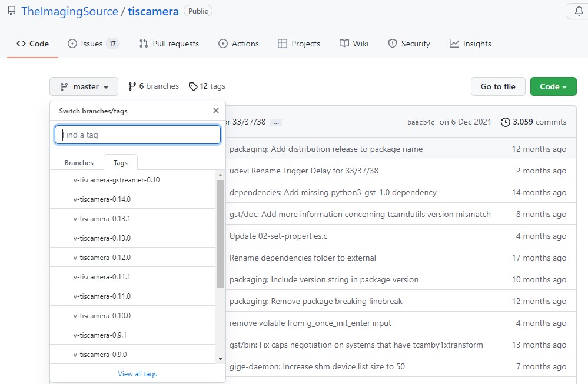The image size is (588, 384).
Task: Select tag v-tiscamera-0.9.1
Action: click(x=133, y=335)
